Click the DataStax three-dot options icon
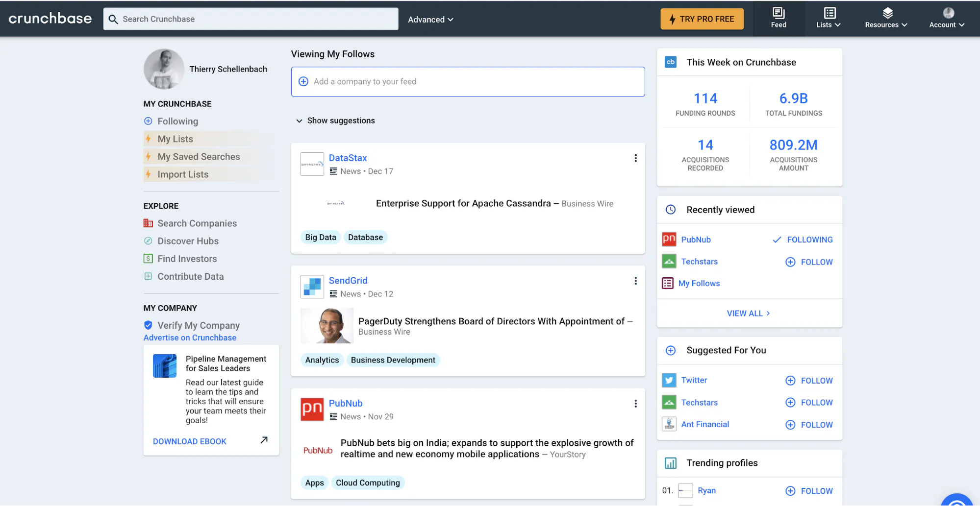 click(x=635, y=158)
